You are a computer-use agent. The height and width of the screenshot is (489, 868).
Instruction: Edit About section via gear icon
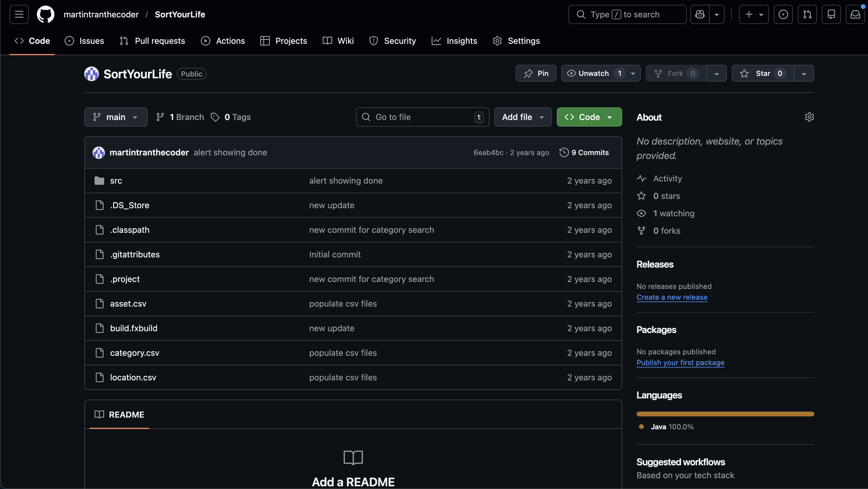pyautogui.click(x=809, y=117)
